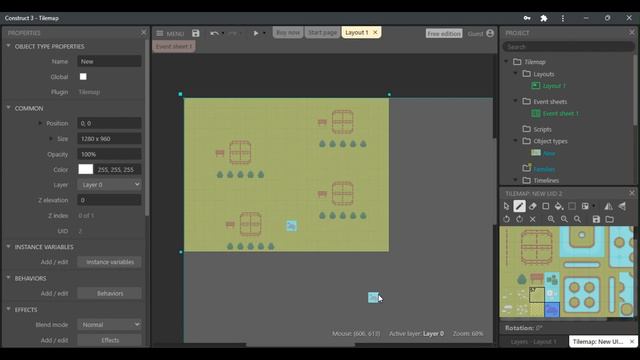Viewport: 640px width, 360px height.
Task: Mirror tile horizontally icon
Action: [x=608, y=206]
